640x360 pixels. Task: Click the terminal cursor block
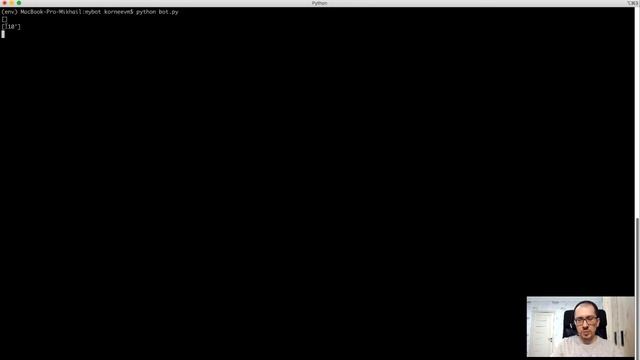(3, 34)
